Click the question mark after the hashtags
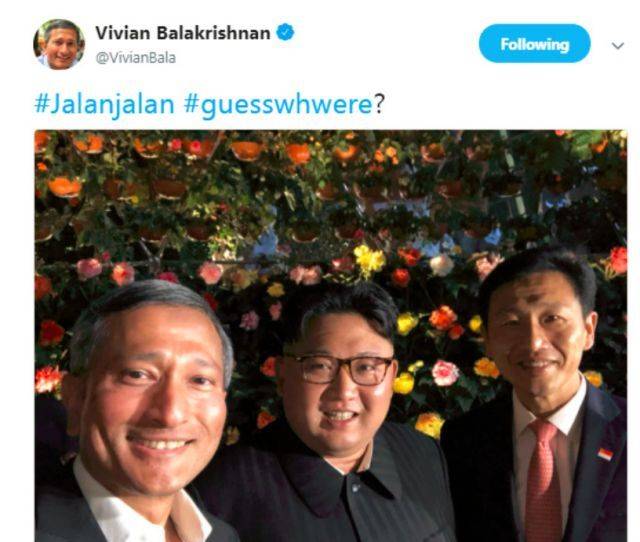The image size is (640, 542). pyautogui.click(x=379, y=104)
